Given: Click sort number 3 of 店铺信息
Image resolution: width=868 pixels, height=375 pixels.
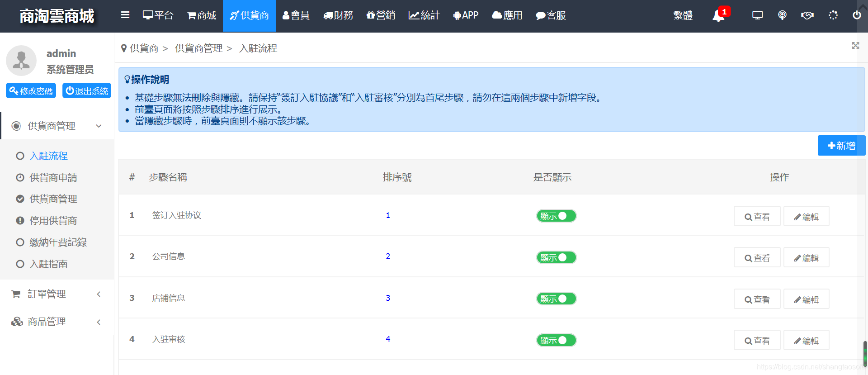Looking at the screenshot, I should click(388, 298).
